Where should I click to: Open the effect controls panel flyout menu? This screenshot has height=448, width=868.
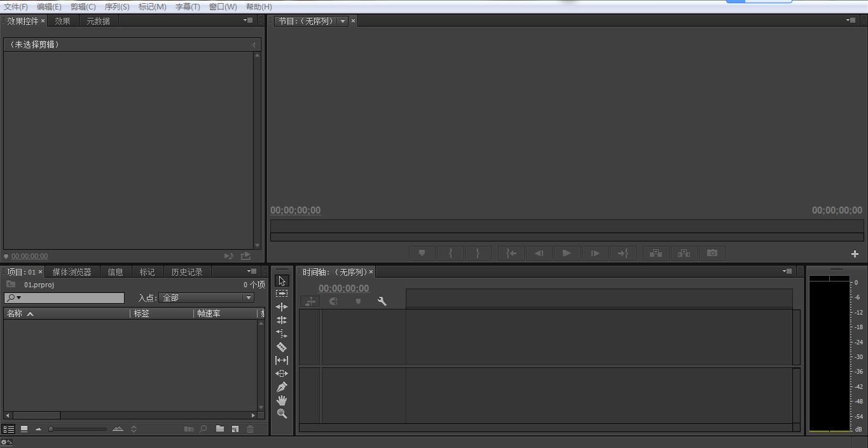coord(248,20)
